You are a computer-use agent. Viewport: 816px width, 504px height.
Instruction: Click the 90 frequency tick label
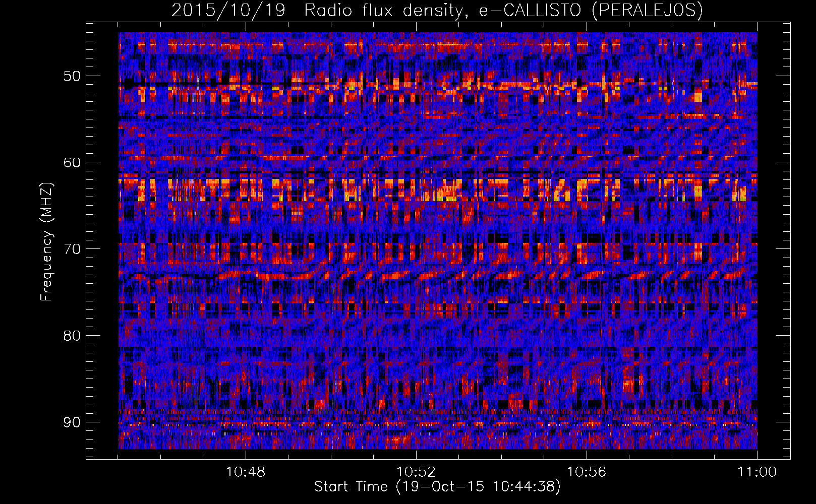click(72, 422)
